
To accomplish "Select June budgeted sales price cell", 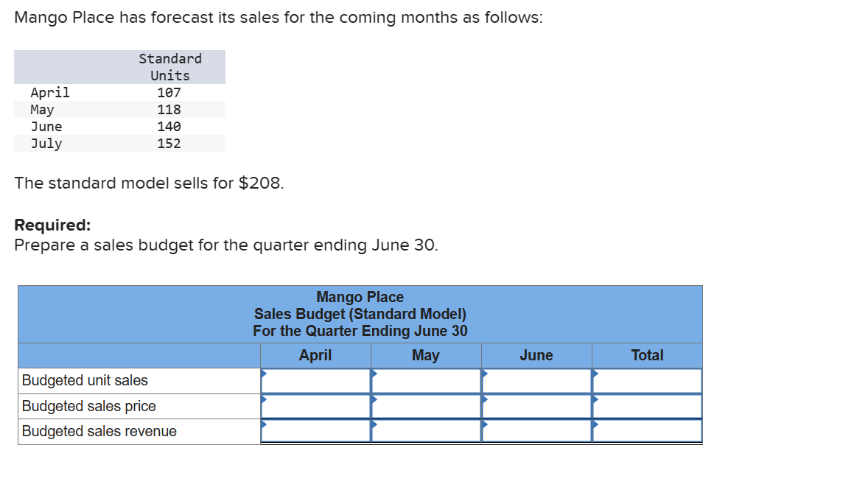I will [536, 406].
